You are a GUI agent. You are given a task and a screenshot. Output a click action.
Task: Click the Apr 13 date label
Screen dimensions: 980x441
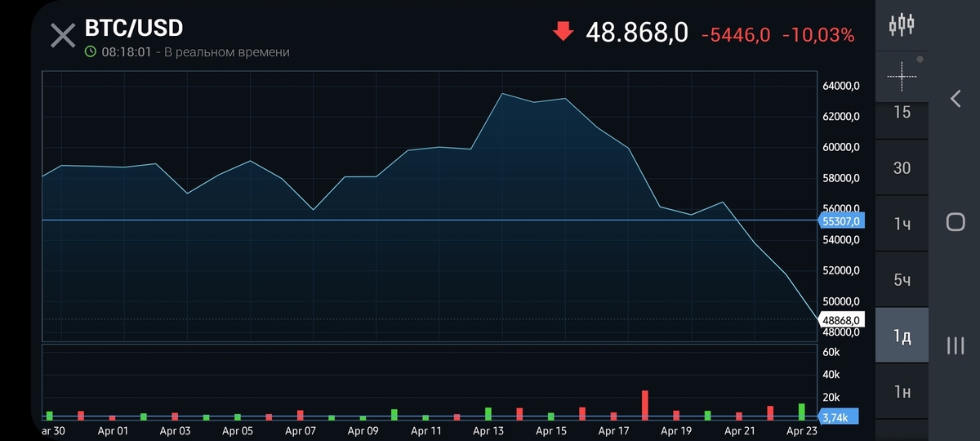(488, 430)
